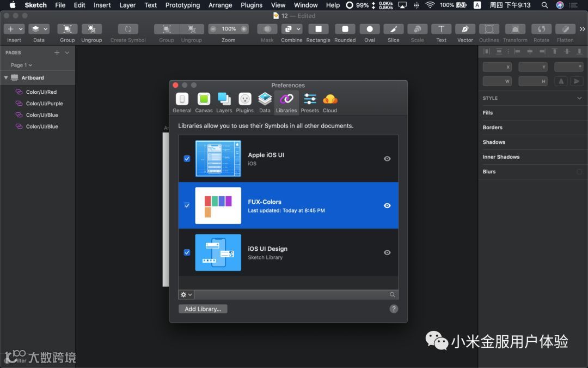Select the Oval shape tool

click(369, 29)
